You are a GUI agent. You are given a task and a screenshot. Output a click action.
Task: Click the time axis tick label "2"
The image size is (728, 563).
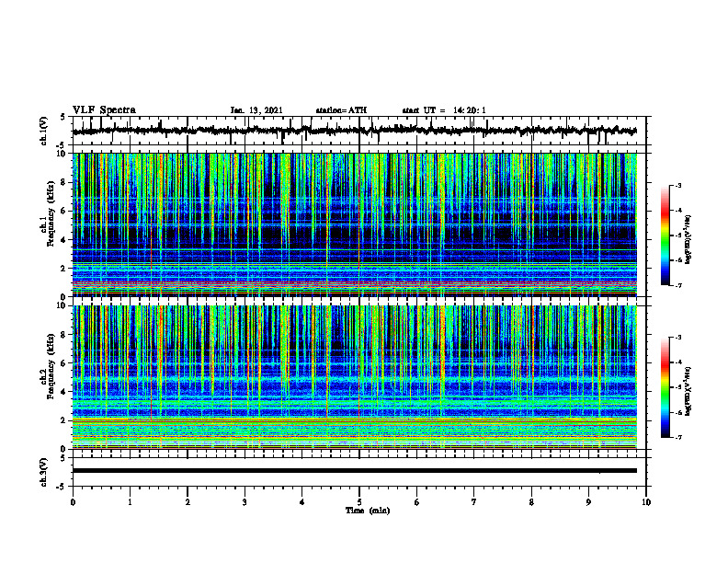188,502
